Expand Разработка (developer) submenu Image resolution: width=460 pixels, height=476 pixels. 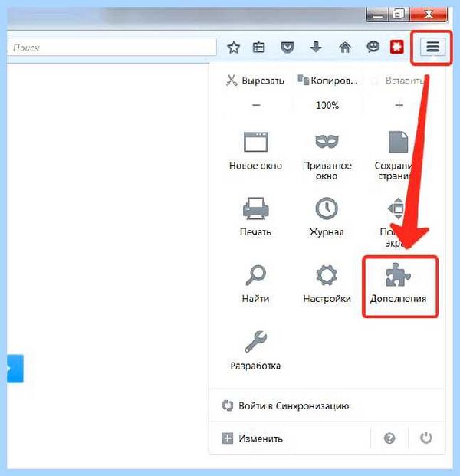(255, 350)
